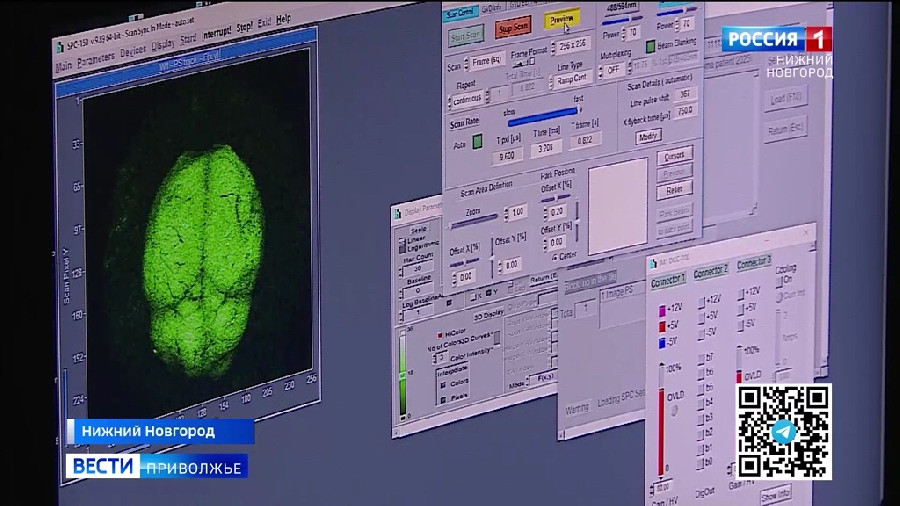Open the Scan mode Frame selector
This screenshot has width=900, height=506.
(x=489, y=62)
